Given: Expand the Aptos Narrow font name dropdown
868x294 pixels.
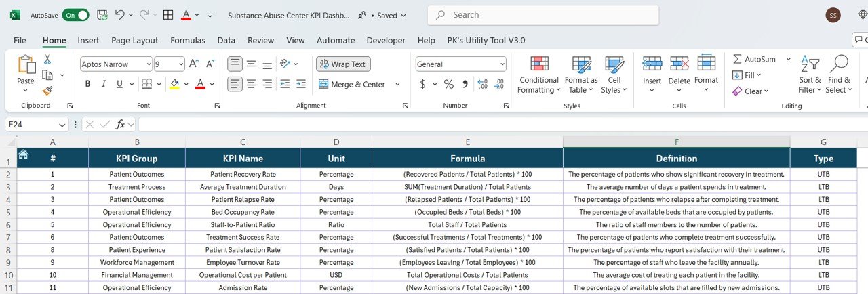Looking at the screenshot, I should [148, 64].
